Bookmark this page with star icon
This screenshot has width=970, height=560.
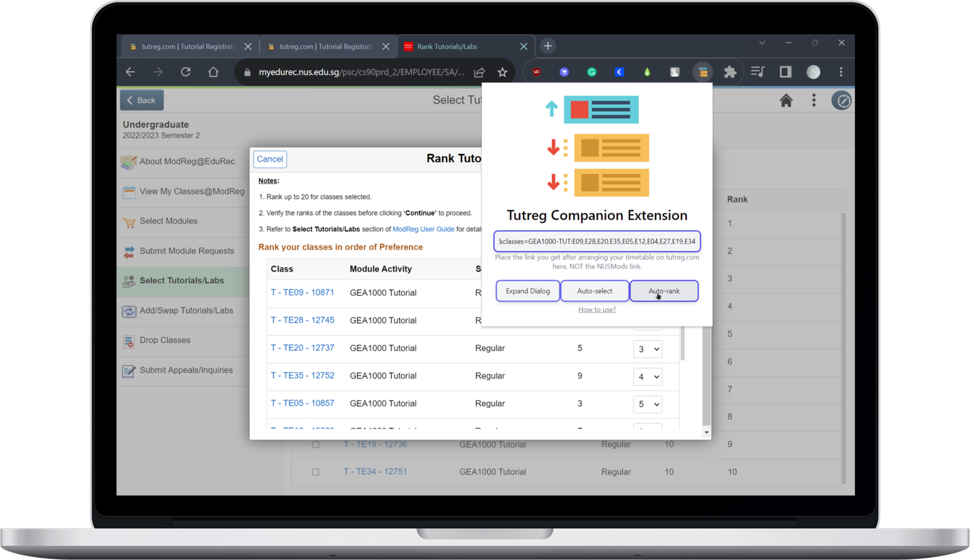(502, 72)
